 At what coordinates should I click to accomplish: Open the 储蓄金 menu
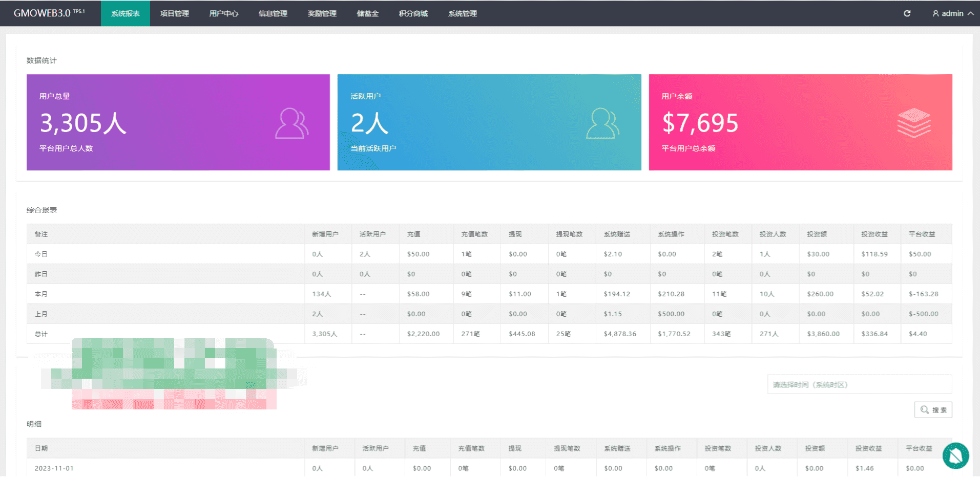click(368, 13)
